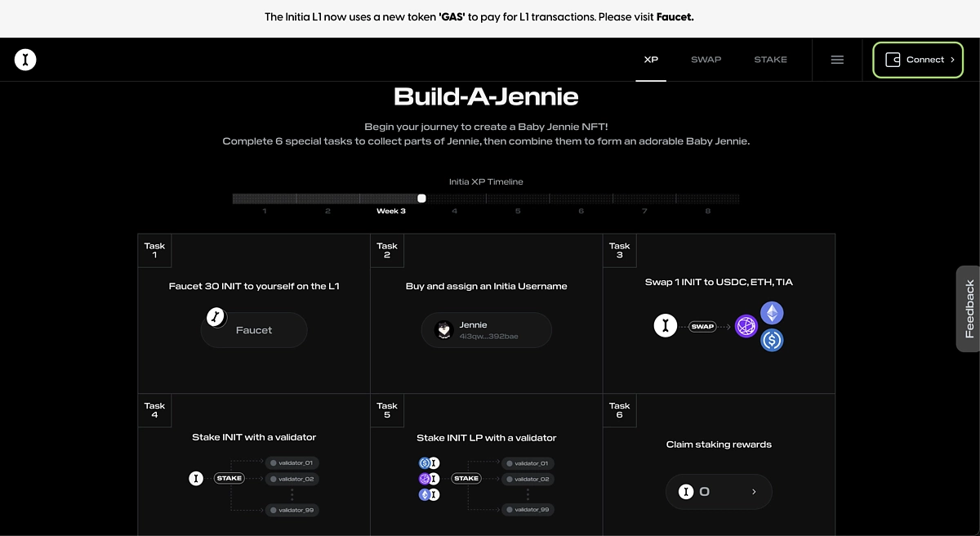Click 'Buy and assign an Initia Username' text
Viewport: 980px width, 536px height.
coord(487,286)
